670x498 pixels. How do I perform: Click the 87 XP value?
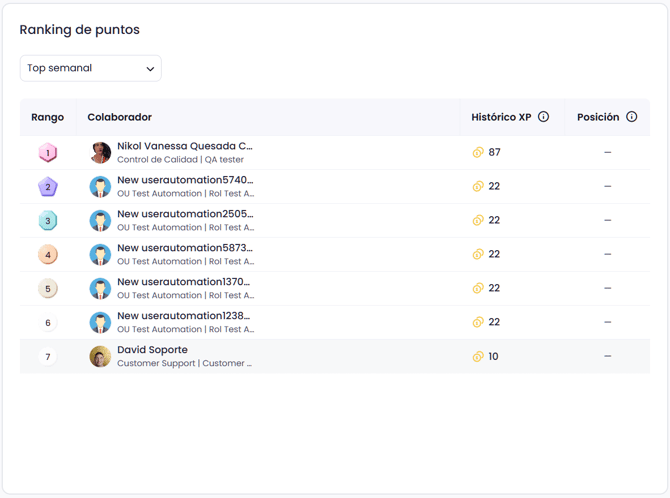(x=494, y=152)
